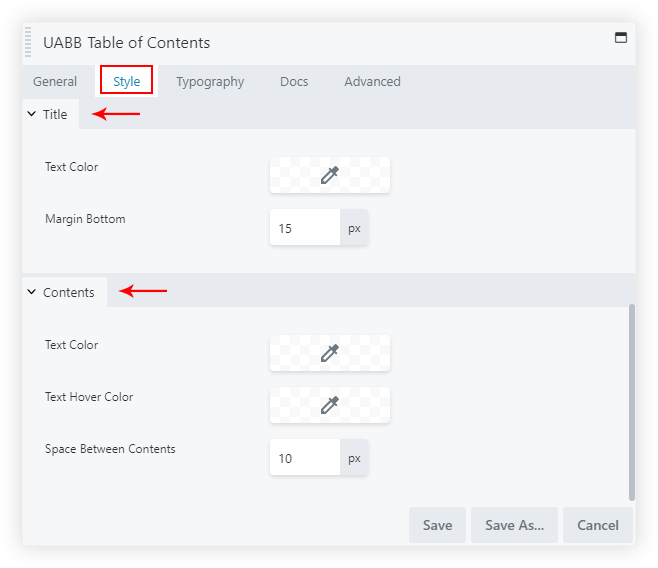Click the Title text color eyedropper icon
The image size is (658, 568).
click(x=330, y=175)
